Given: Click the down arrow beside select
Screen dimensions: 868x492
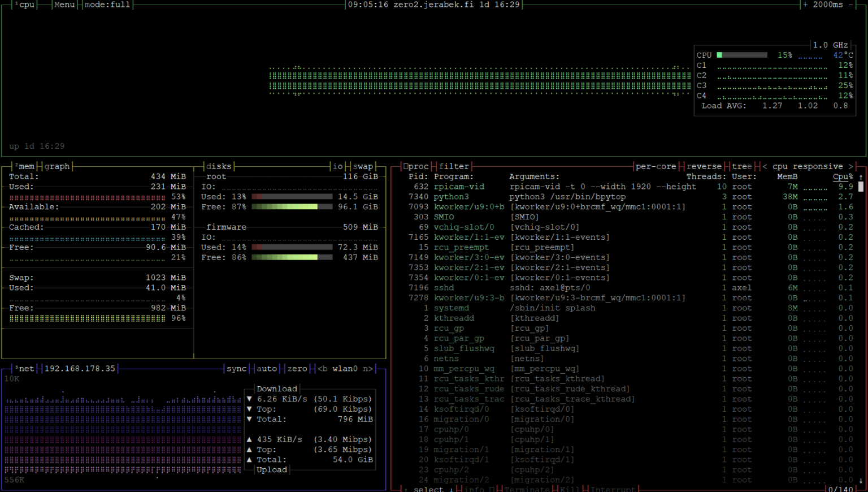Looking at the screenshot, I should pyautogui.click(x=451, y=489).
